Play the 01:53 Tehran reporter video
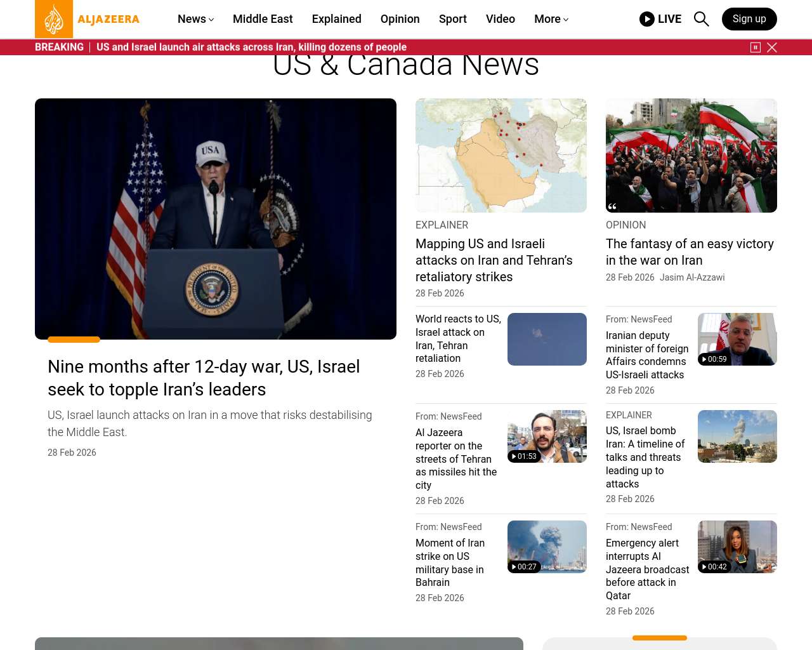Image resolution: width=812 pixels, height=650 pixels. [547, 436]
